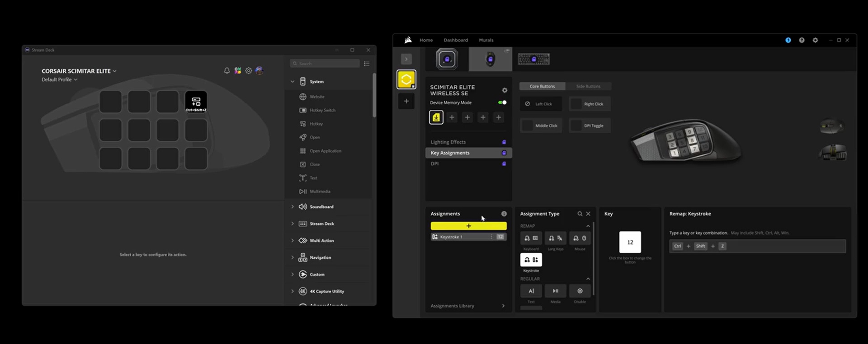This screenshot has height=344, width=868.
Task: Collapse the REMAP section
Action: click(x=588, y=226)
